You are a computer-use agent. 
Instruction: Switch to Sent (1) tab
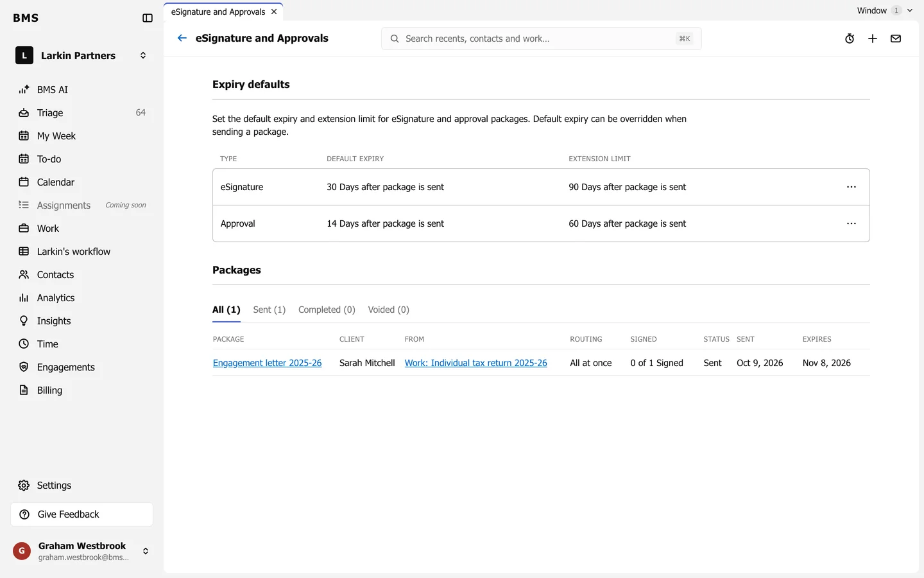pyautogui.click(x=269, y=310)
